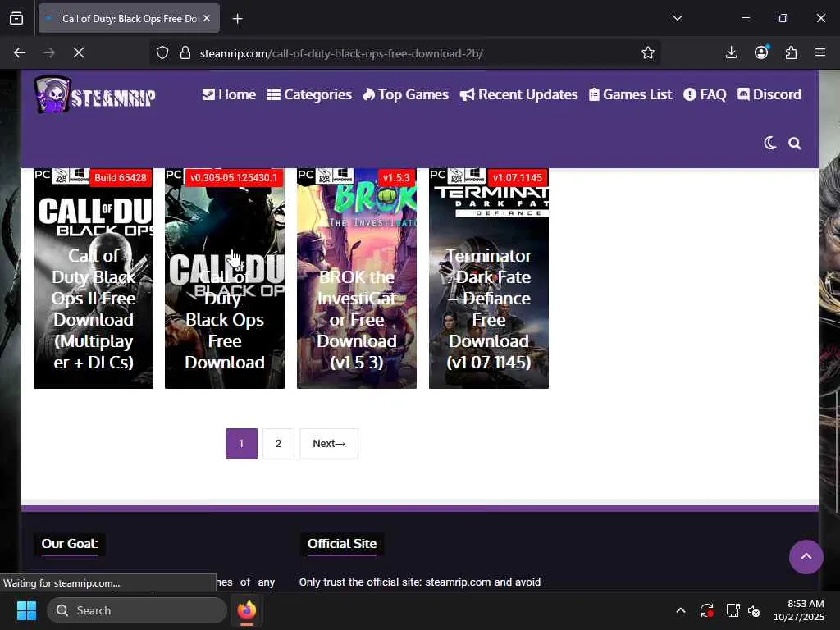Open the browser extensions menu
This screenshot has height=630, width=840.
tap(791, 52)
